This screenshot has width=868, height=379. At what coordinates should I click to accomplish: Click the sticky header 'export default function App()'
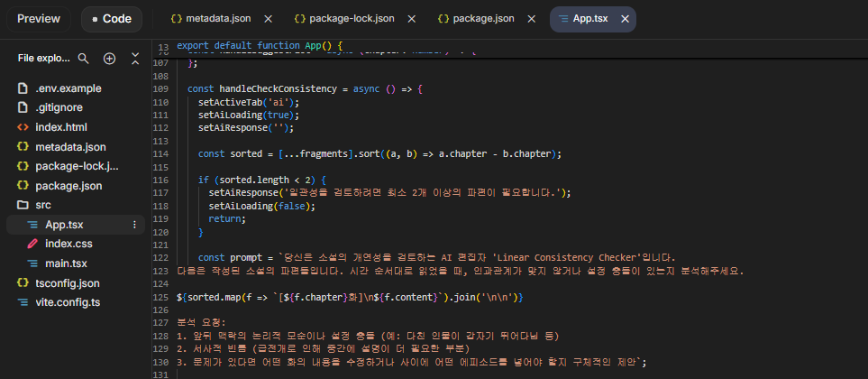260,45
